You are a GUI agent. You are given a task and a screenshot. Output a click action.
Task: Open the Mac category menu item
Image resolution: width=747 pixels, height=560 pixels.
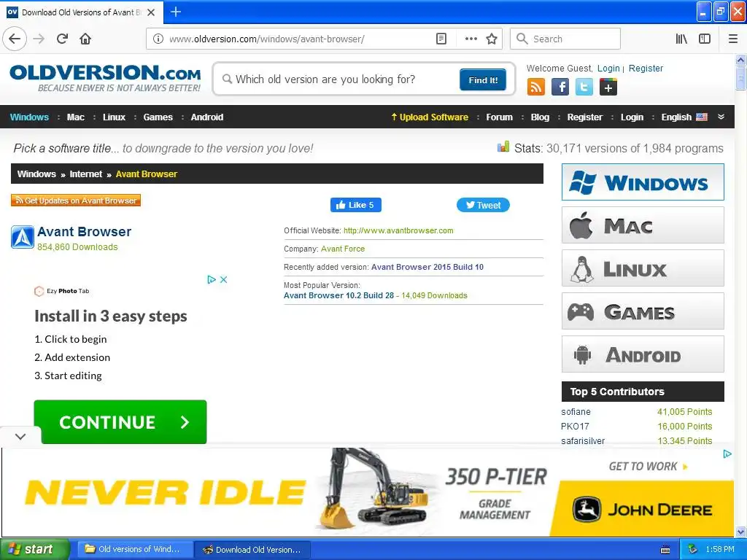[x=75, y=117]
